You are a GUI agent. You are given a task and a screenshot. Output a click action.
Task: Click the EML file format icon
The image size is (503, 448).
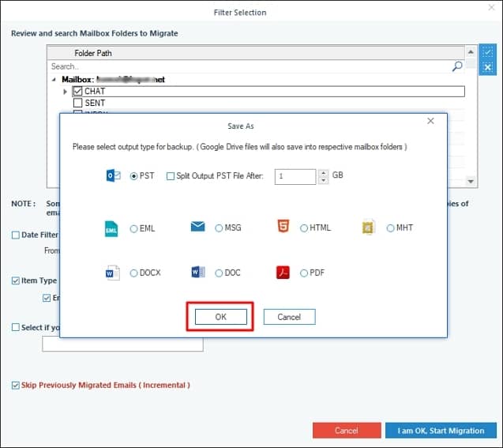click(111, 229)
